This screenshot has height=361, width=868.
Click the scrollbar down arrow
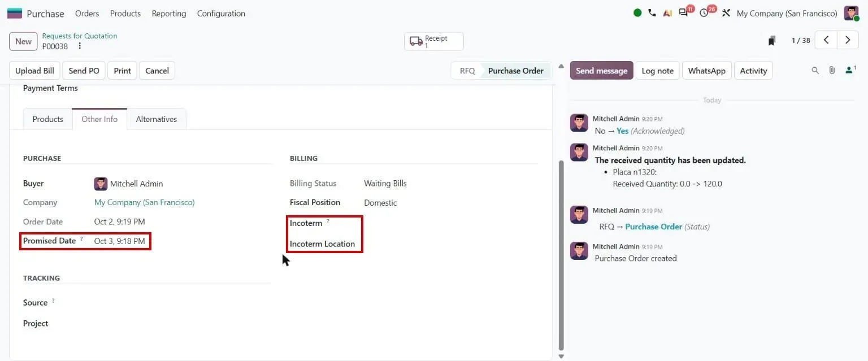pos(561,356)
